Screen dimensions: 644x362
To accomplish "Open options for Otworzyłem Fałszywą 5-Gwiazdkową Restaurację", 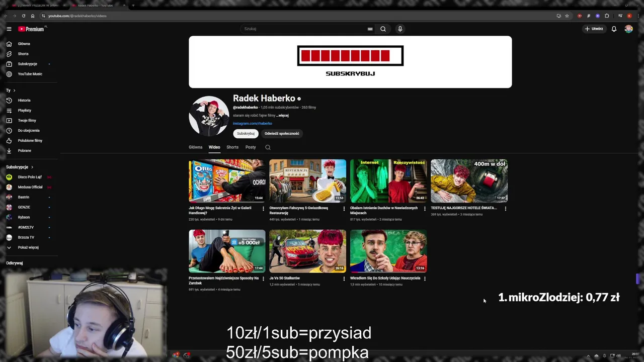I will [344, 208].
